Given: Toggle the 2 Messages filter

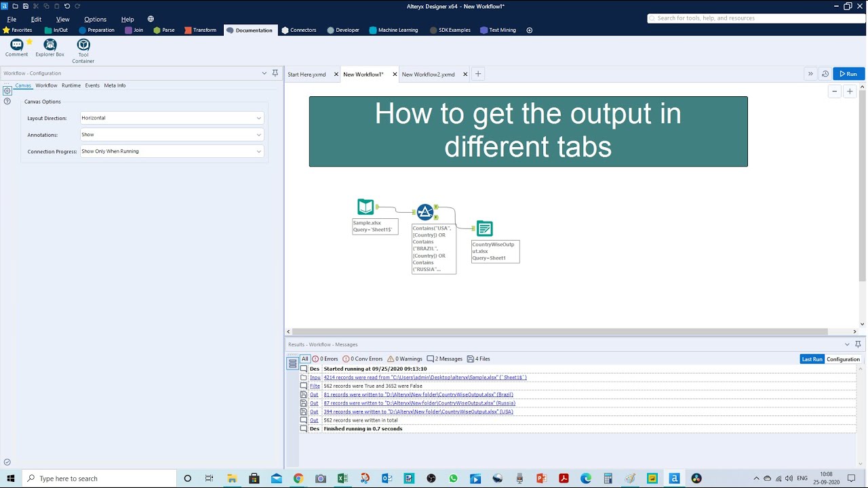Looking at the screenshot, I should click(444, 359).
